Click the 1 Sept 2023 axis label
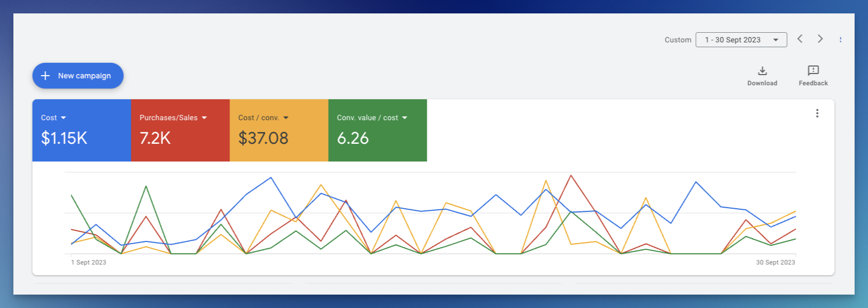 pos(88,262)
